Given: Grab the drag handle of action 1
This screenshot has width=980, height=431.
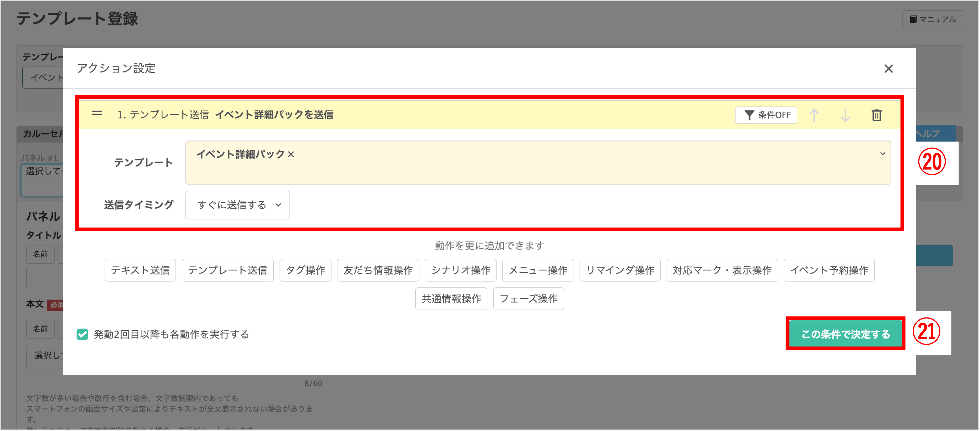Looking at the screenshot, I should (97, 113).
